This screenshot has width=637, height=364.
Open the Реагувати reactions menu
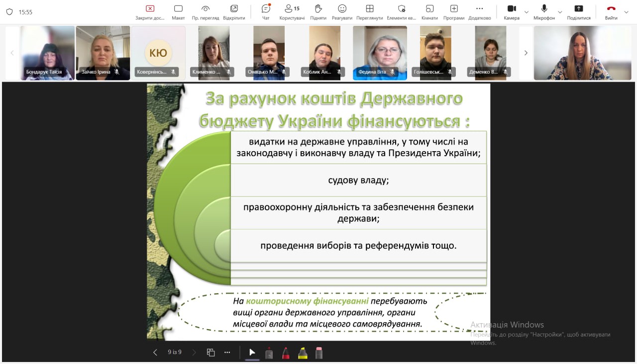pyautogui.click(x=342, y=12)
